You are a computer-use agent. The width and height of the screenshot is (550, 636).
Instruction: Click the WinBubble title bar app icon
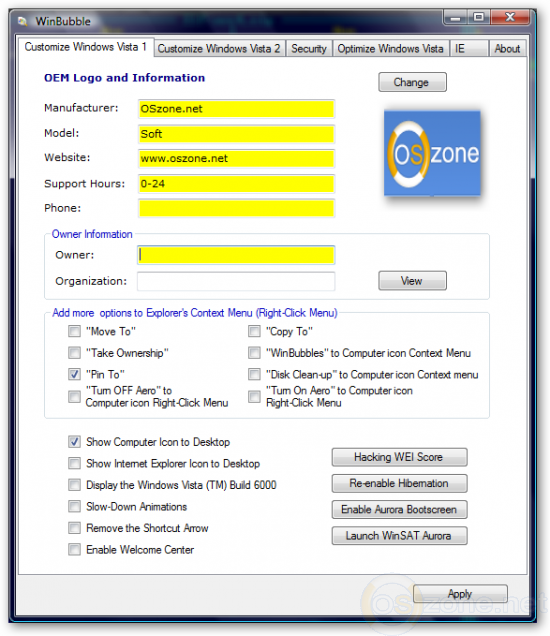(x=22, y=21)
